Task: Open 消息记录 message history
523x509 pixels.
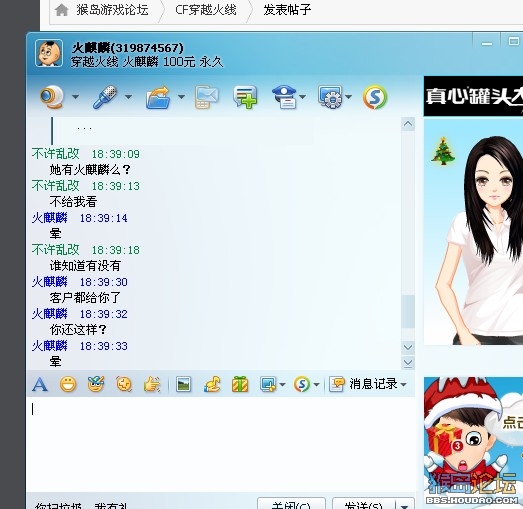Action: (364, 384)
